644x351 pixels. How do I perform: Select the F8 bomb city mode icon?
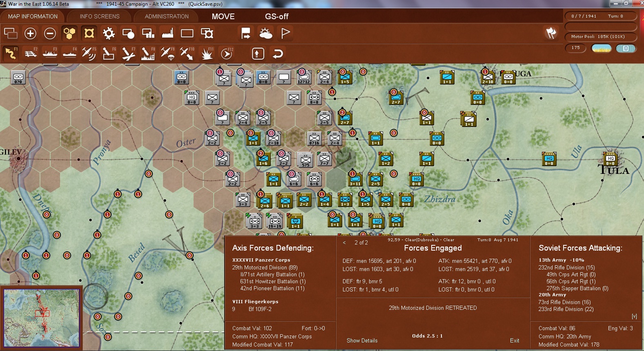[148, 53]
